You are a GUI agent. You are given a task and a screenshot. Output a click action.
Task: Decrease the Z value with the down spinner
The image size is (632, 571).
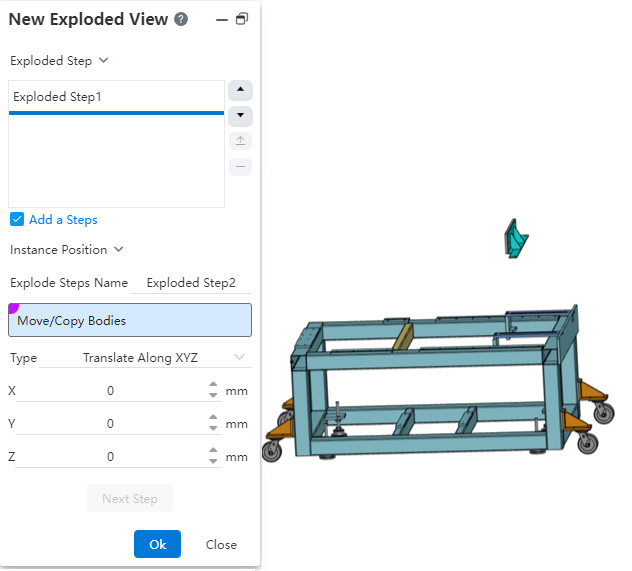[x=213, y=461]
